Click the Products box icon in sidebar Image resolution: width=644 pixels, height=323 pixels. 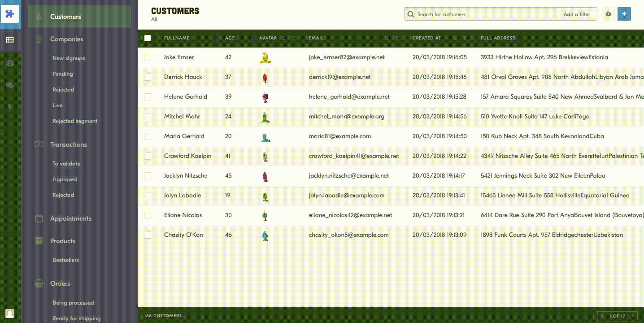tap(39, 241)
